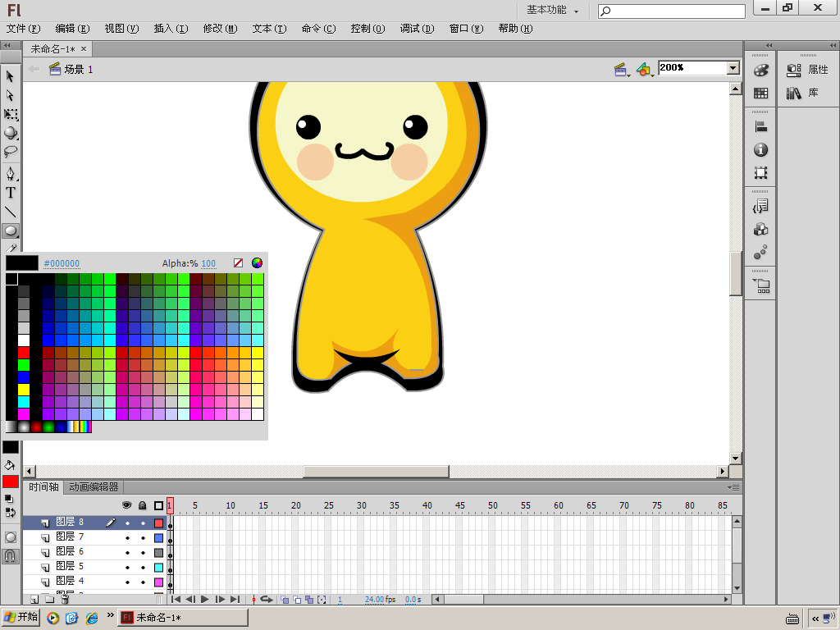Click the Alpha 100 value
This screenshot has height=630, width=840.
(208, 263)
